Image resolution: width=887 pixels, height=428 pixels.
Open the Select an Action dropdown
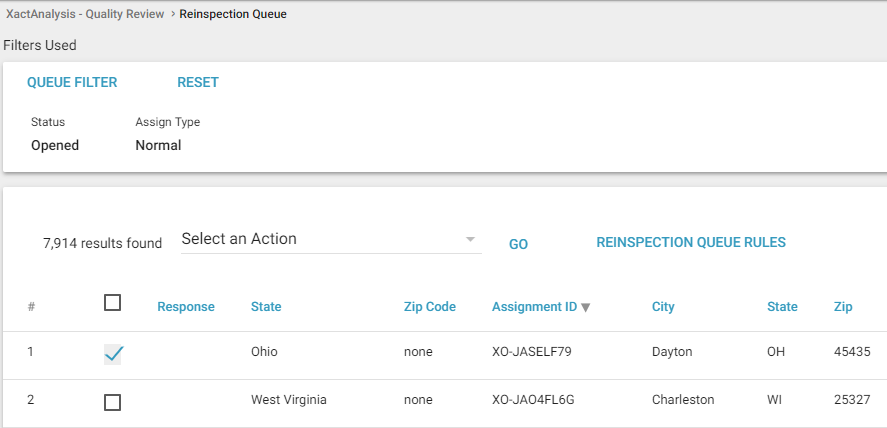pos(320,240)
